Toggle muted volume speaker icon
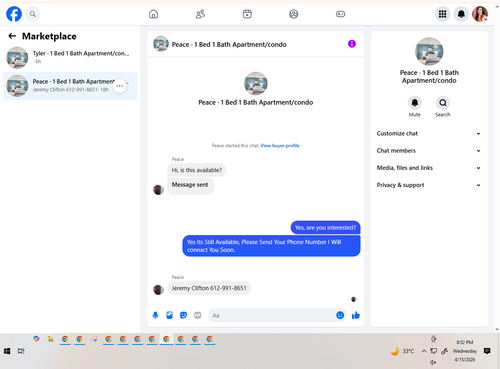 433,362
